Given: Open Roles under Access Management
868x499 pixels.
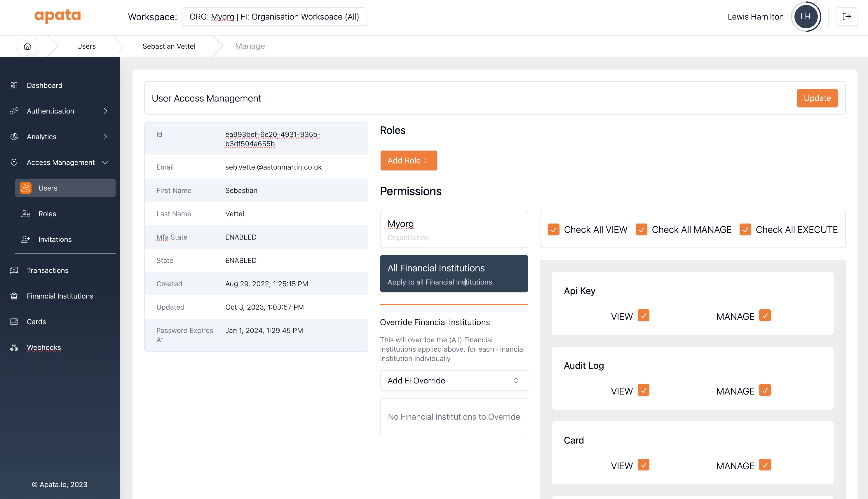Looking at the screenshot, I should point(47,214).
